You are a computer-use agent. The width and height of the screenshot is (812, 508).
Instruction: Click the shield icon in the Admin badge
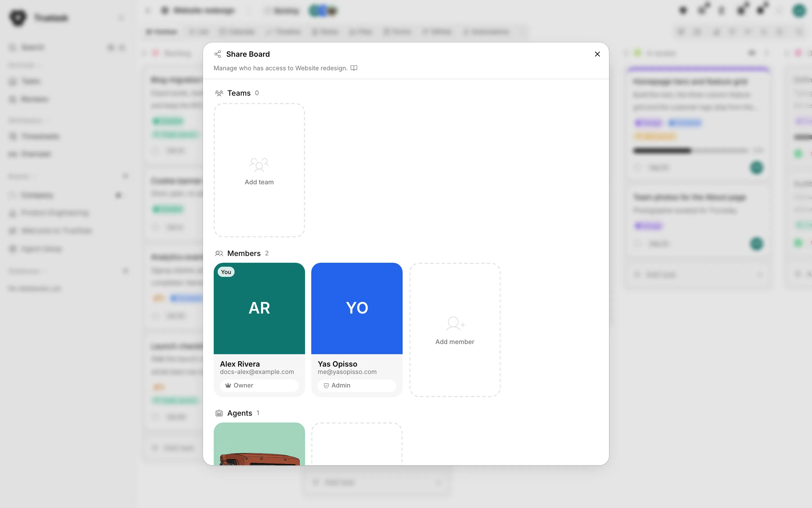coord(326,386)
